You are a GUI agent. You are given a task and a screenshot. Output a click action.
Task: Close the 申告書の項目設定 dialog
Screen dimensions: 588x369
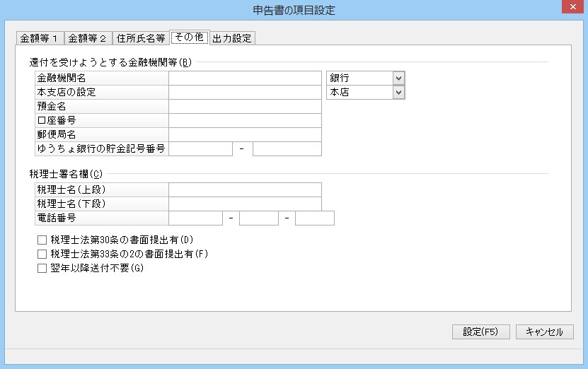[x=571, y=9]
